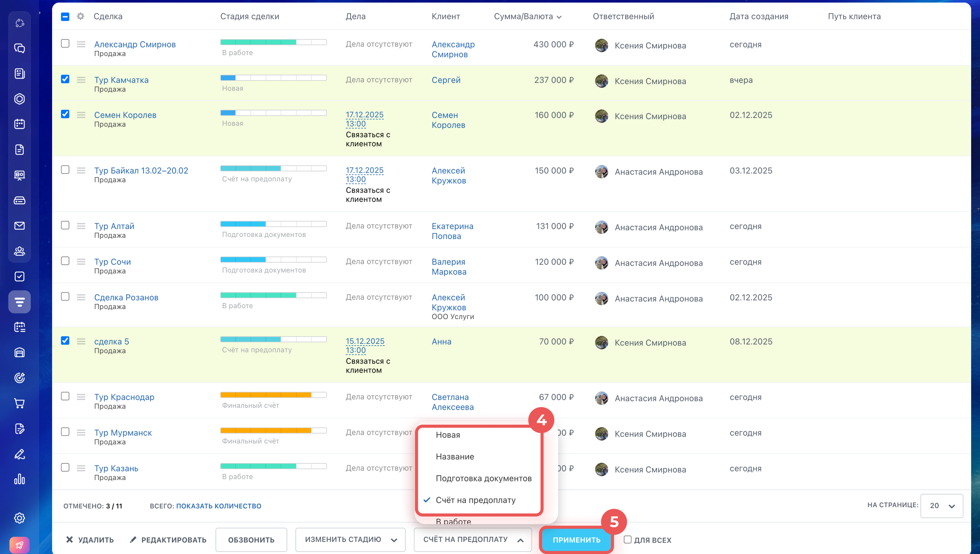The height and width of the screenshot is (554, 980).
Task: Click ПОКАЗАТЬ КОЛИЧЕСТВО link
Action: point(218,506)
